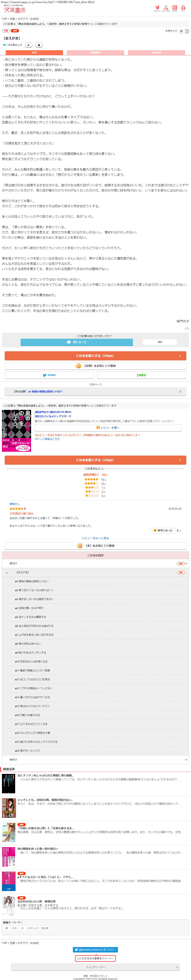Stop the audio reading playback
The width and height of the screenshot is (191, 980).
pos(39,45)
